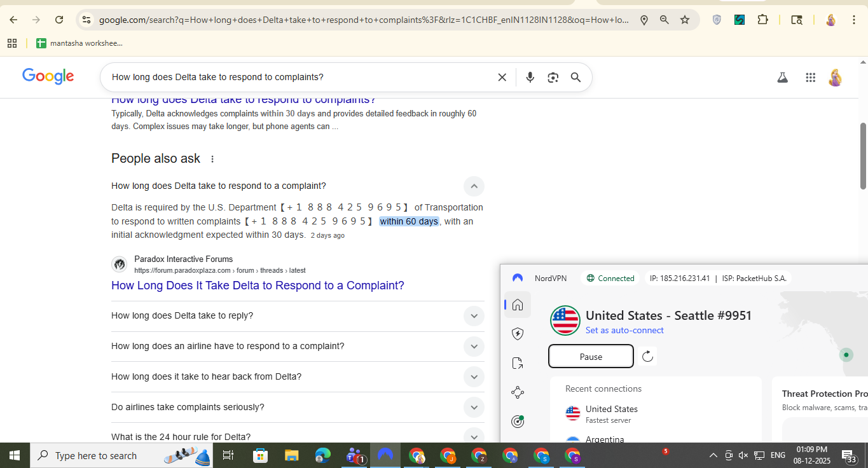The image size is (868, 468).
Task: Open Google Lens image search icon
Action: (x=553, y=78)
